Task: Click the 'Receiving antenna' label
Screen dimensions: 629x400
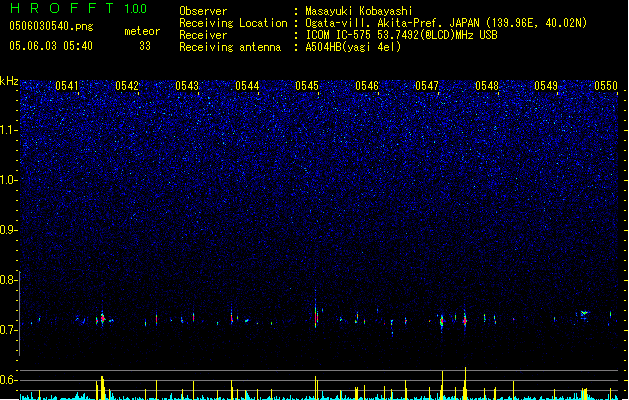Action: click(x=230, y=47)
